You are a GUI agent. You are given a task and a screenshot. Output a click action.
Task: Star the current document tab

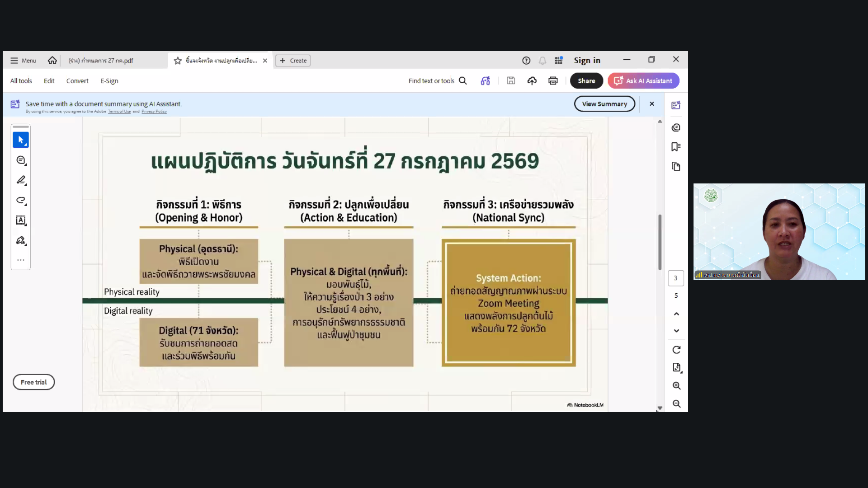pyautogui.click(x=178, y=61)
